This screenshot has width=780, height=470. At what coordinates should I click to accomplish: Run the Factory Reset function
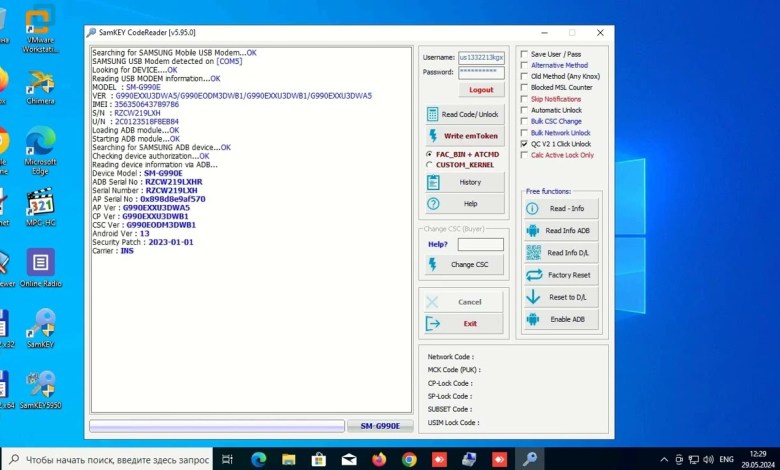click(x=561, y=274)
